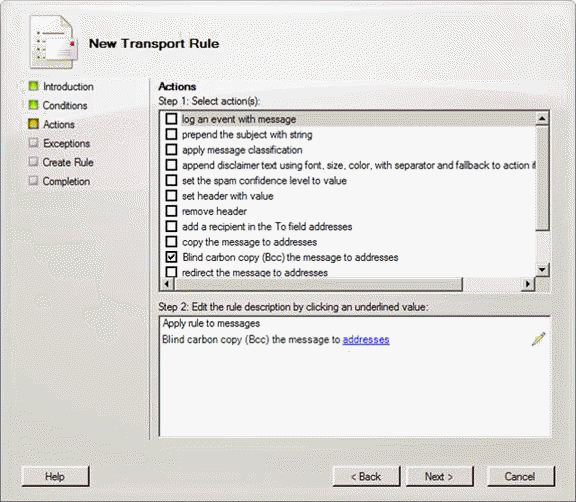The image size is (576, 502).
Task: Click the New Transport Rule wizard document icon
Action: (x=54, y=42)
